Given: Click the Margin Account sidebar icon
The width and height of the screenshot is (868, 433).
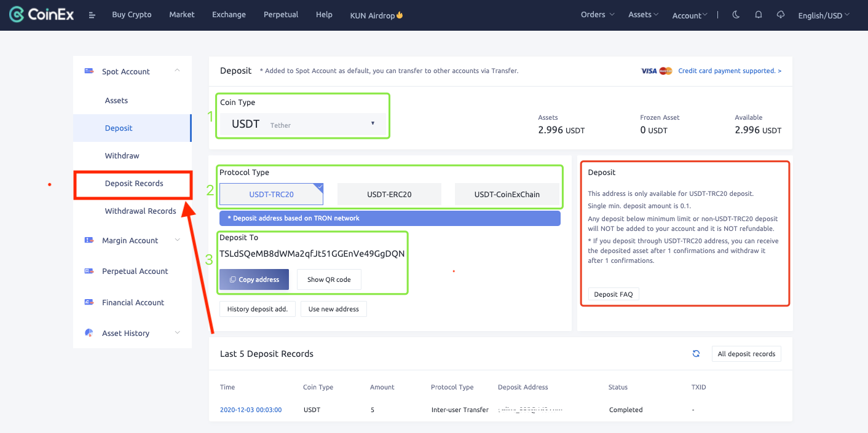Looking at the screenshot, I should [x=89, y=240].
